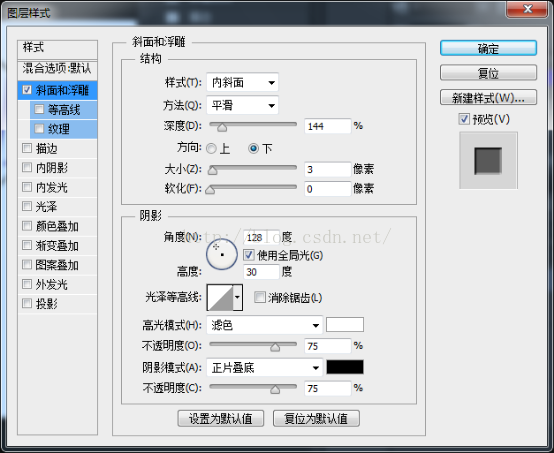
Task: Enable the 消除锯齿 checkbox
Action: (x=260, y=297)
